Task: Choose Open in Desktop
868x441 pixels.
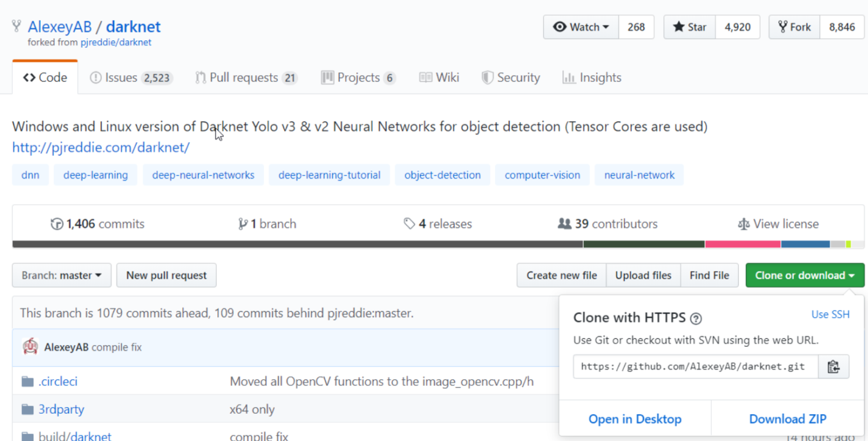Action: pos(635,419)
